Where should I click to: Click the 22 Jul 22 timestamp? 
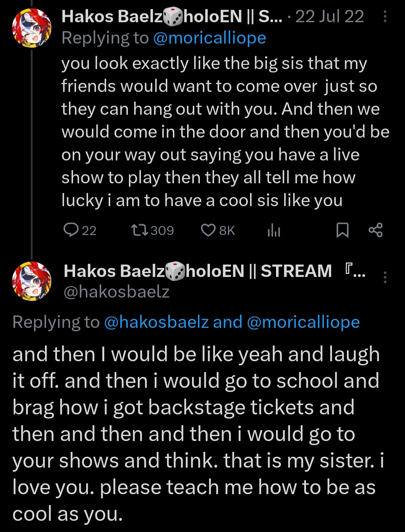[x=330, y=16]
